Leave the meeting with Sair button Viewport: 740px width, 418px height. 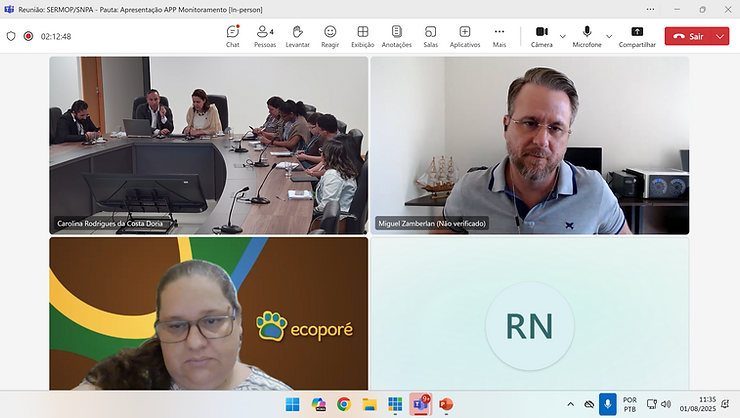688,36
